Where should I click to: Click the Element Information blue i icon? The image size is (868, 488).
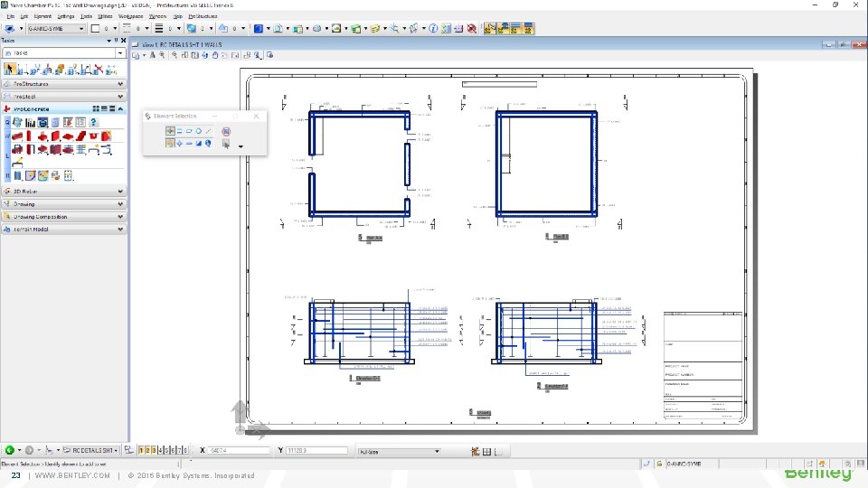point(433,28)
